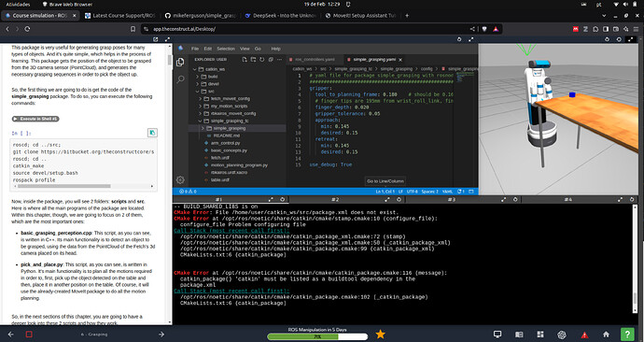This screenshot has height=342, width=644.
Task: Create a new file in the Explorer panel
Action: 245,59
